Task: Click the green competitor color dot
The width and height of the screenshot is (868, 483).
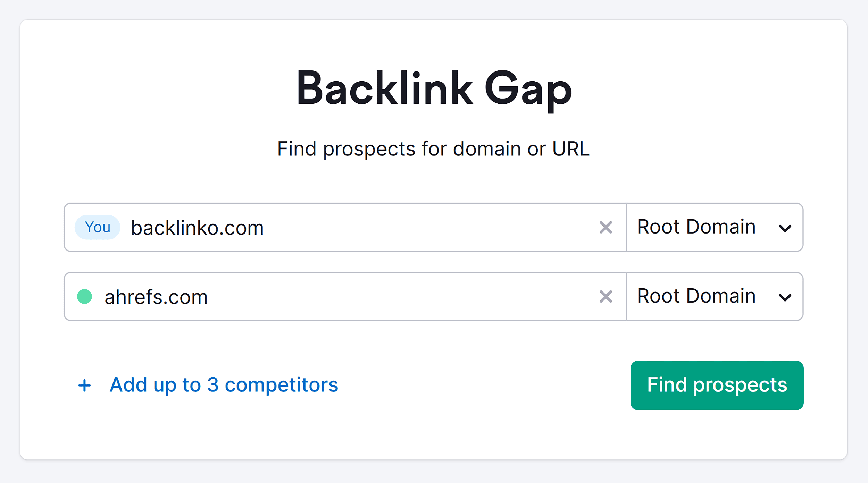Action: pyautogui.click(x=84, y=296)
